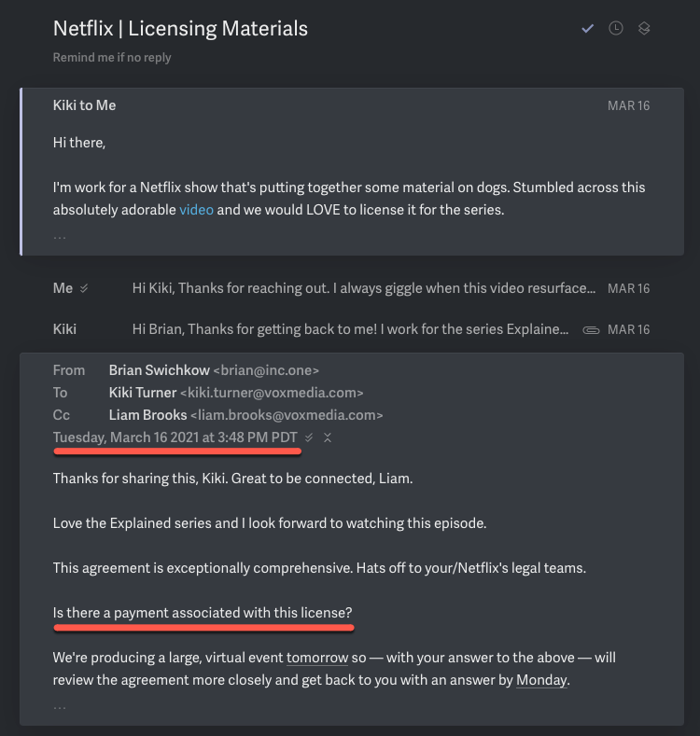Click Cc recipient Liam Brooks address
Image resolution: width=700 pixels, height=736 pixels.
click(x=287, y=415)
